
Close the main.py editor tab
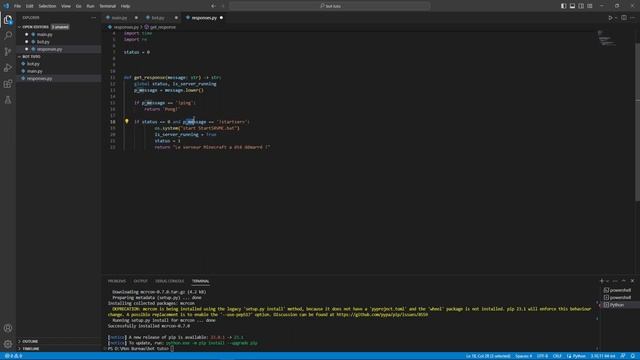pos(136,18)
